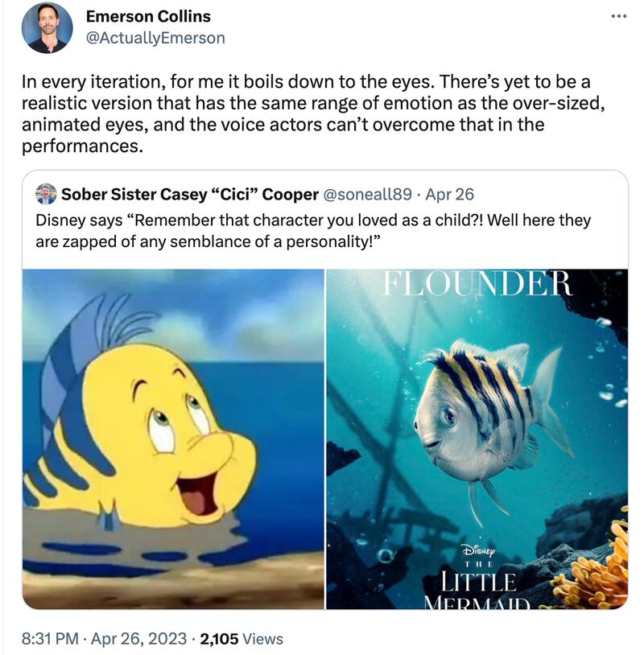Open the animated cartoon Flounder image
This screenshot has height=655, width=644.
pos(173,439)
